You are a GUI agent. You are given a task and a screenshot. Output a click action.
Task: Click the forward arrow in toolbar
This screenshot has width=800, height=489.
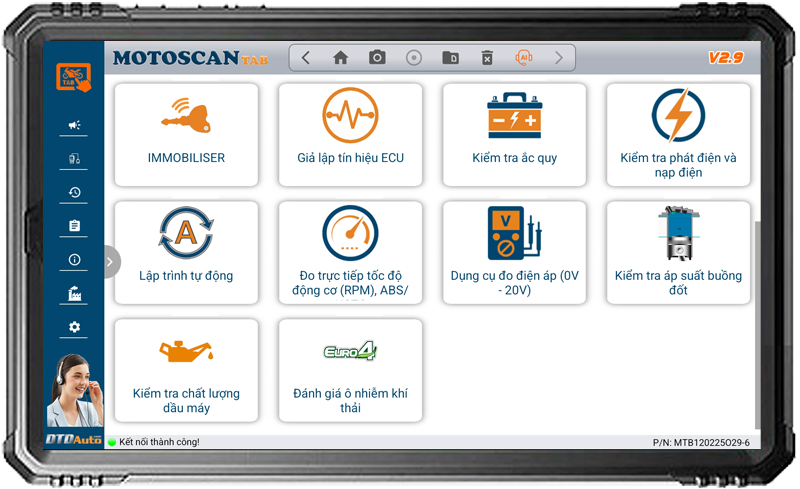tap(559, 58)
